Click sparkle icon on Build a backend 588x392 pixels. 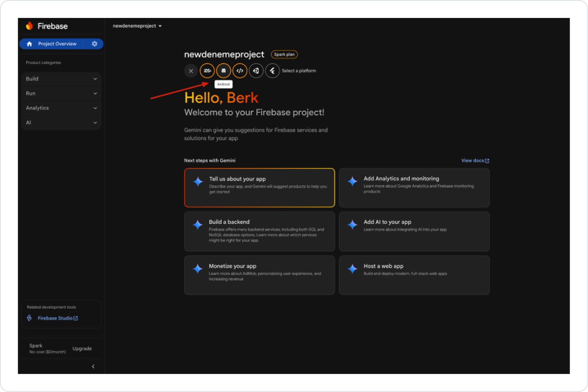[198, 225]
